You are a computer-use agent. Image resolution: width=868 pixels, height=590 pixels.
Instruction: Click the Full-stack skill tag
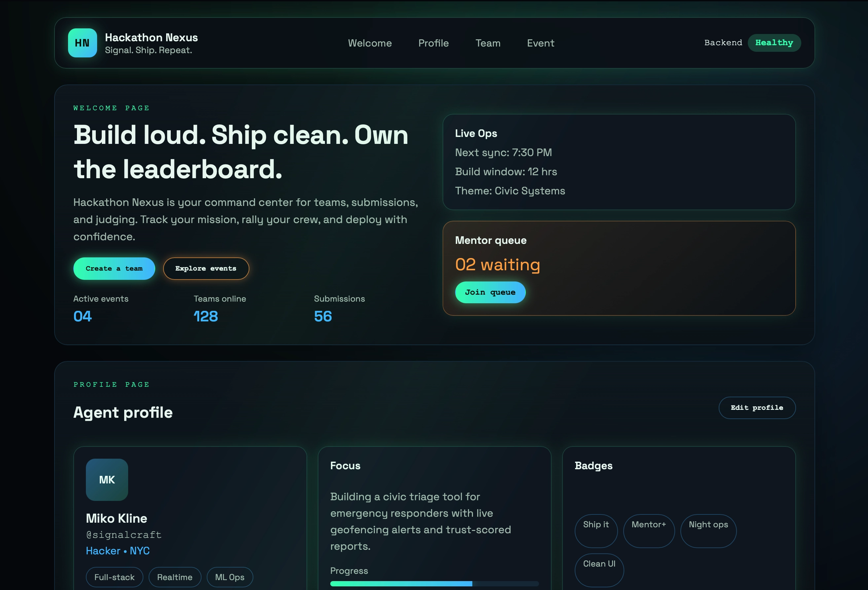pyautogui.click(x=114, y=577)
